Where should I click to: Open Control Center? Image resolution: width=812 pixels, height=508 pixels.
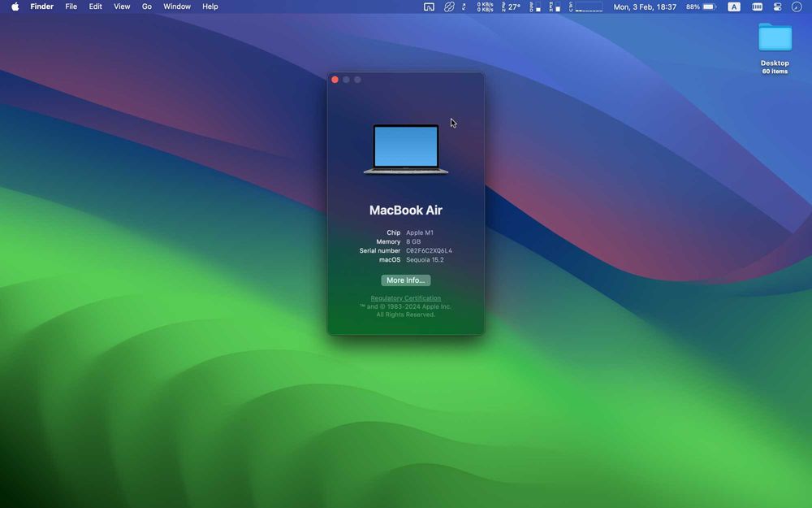click(x=777, y=7)
